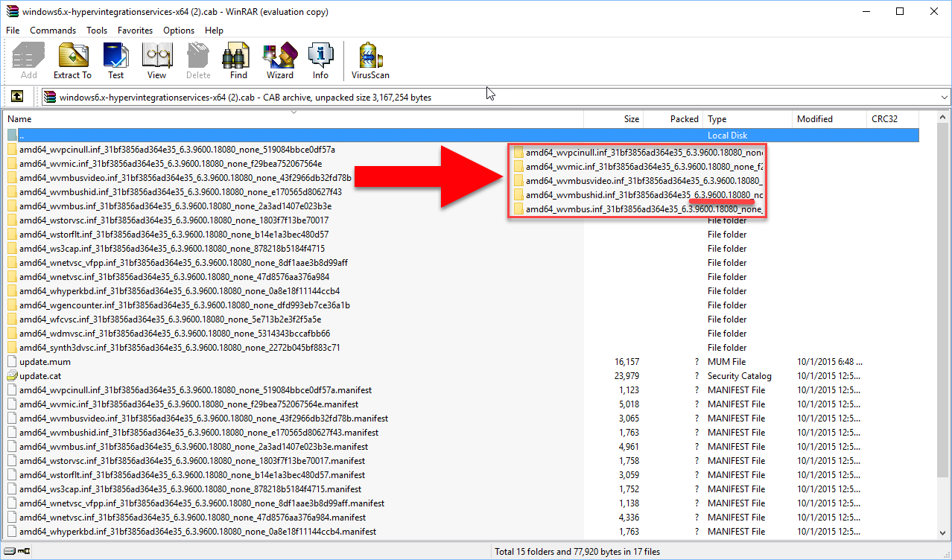Open the Tools menu
Image resolution: width=952 pixels, height=560 pixels.
[97, 31]
